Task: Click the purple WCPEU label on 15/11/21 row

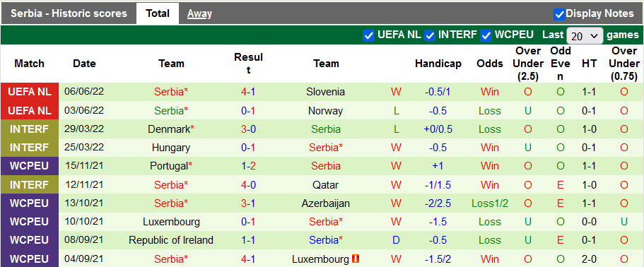Action: tap(30, 166)
